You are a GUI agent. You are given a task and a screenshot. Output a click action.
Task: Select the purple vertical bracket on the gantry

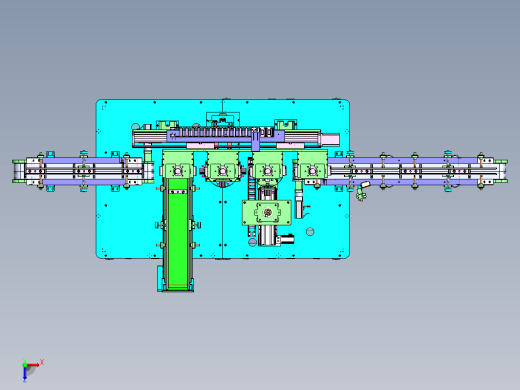[x=255, y=141]
